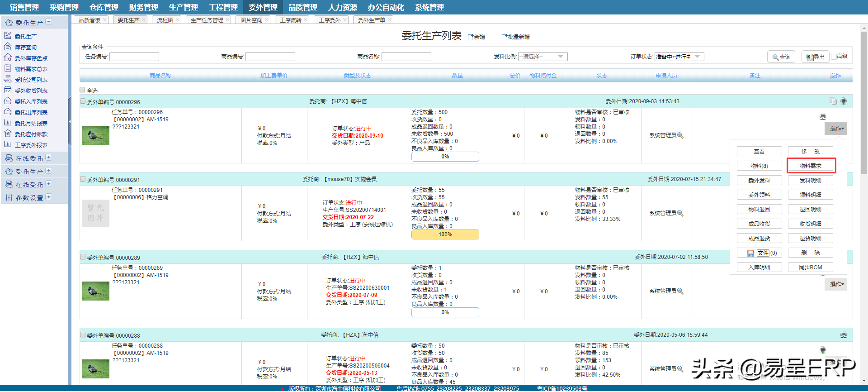Click the 文件 save icon in operations popup
868x392 pixels.
[750, 253]
